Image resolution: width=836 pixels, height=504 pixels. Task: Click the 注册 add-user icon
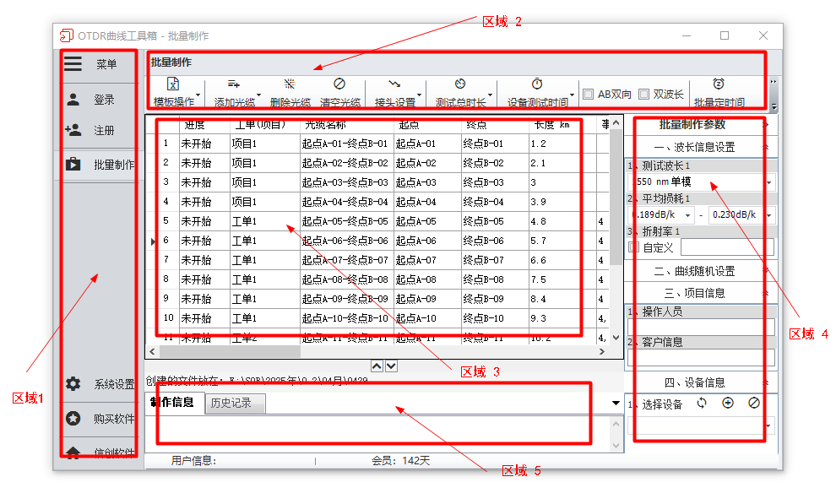[x=73, y=131]
